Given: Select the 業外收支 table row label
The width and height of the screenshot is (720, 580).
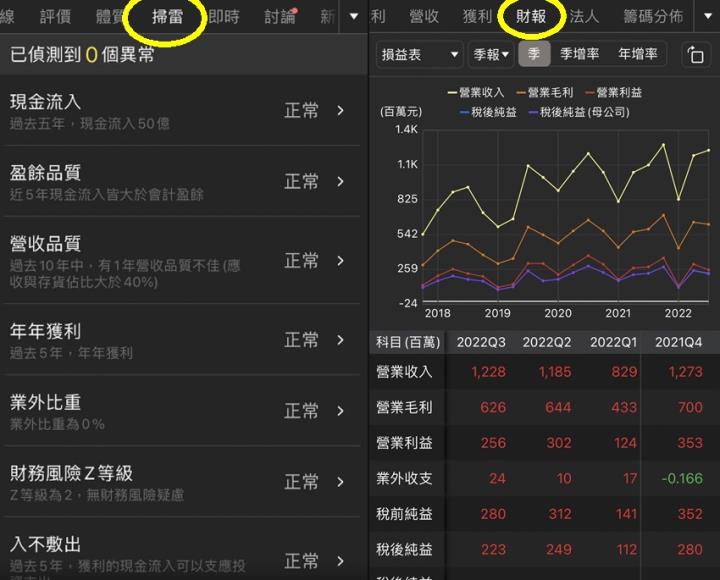Looking at the screenshot, I should (x=404, y=479).
